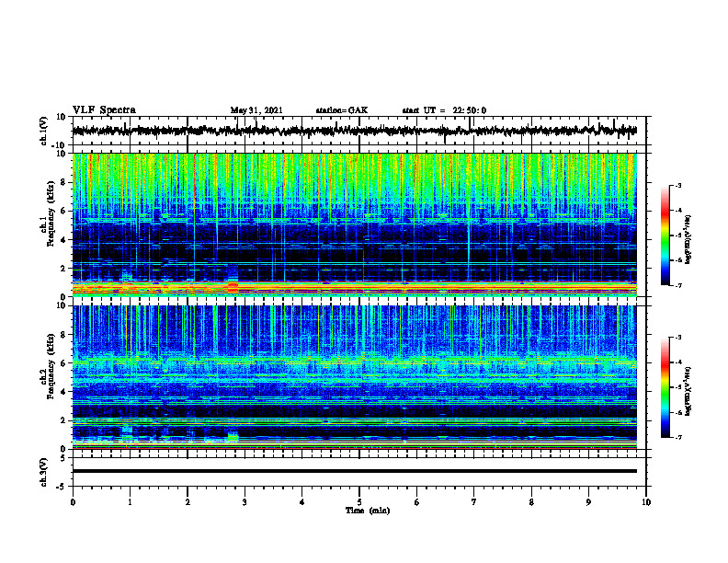The width and height of the screenshot is (728, 563).
Task: Click the "start UT = 22:50:0" header text
Action: [x=444, y=110]
